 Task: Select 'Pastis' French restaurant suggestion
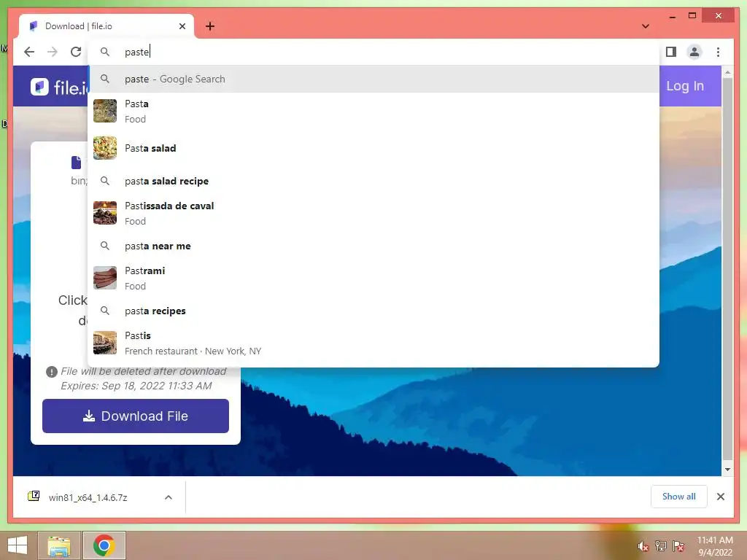tap(373, 343)
